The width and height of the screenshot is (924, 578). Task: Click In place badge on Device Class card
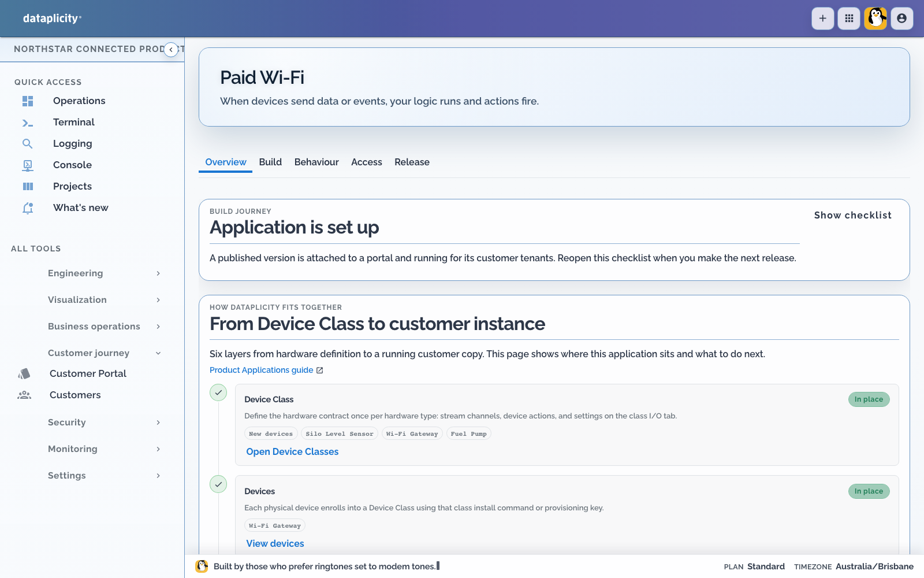(869, 399)
